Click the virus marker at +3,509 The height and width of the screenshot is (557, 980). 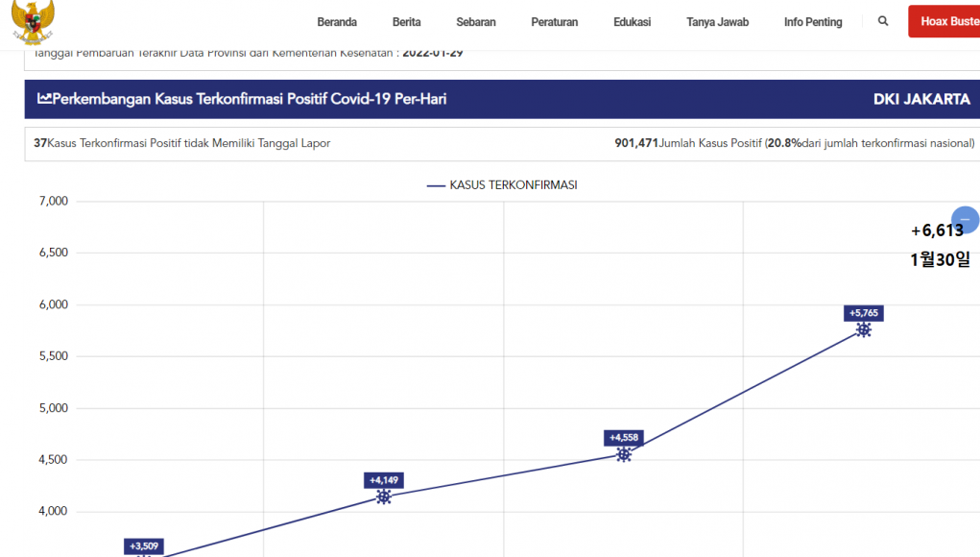point(144,555)
